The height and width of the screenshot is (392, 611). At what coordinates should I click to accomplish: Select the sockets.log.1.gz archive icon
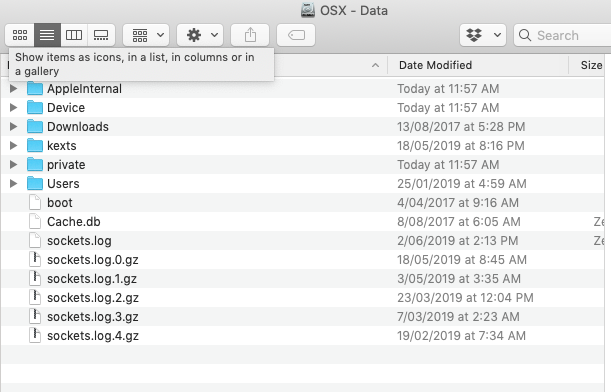tap(35, 279)
